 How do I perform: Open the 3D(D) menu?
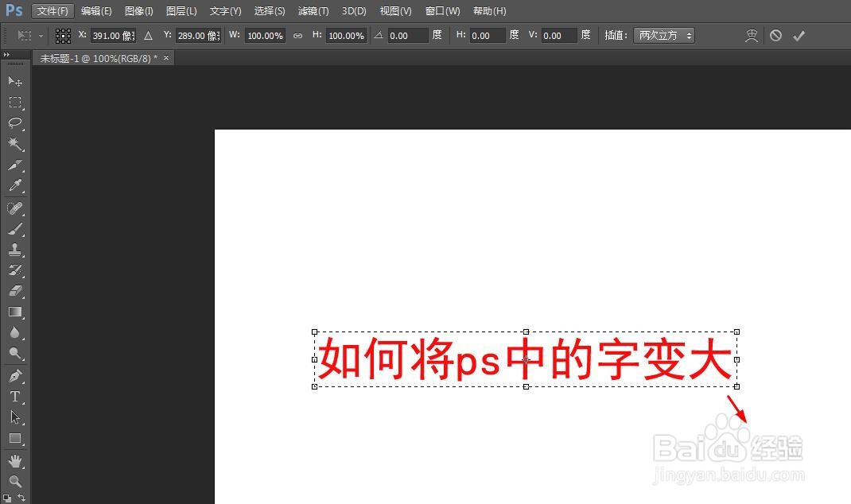354,11
